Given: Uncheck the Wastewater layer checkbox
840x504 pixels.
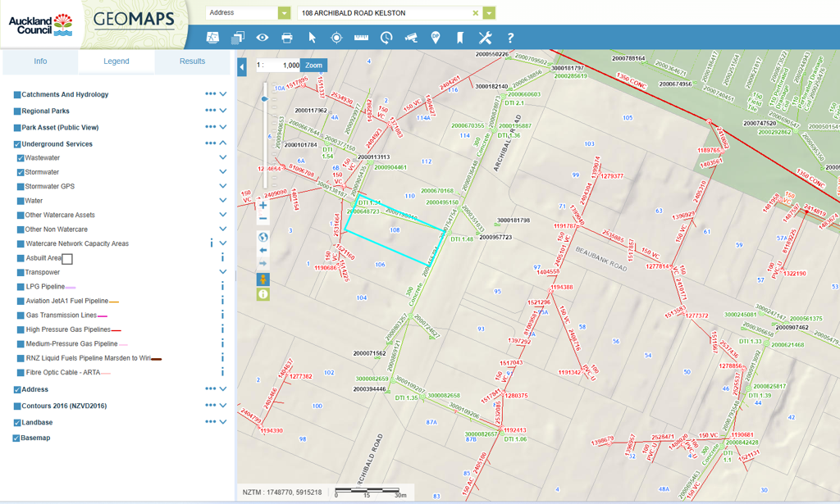Looking at the screenshot, I should pyautogui.click(x=21, y=158).
